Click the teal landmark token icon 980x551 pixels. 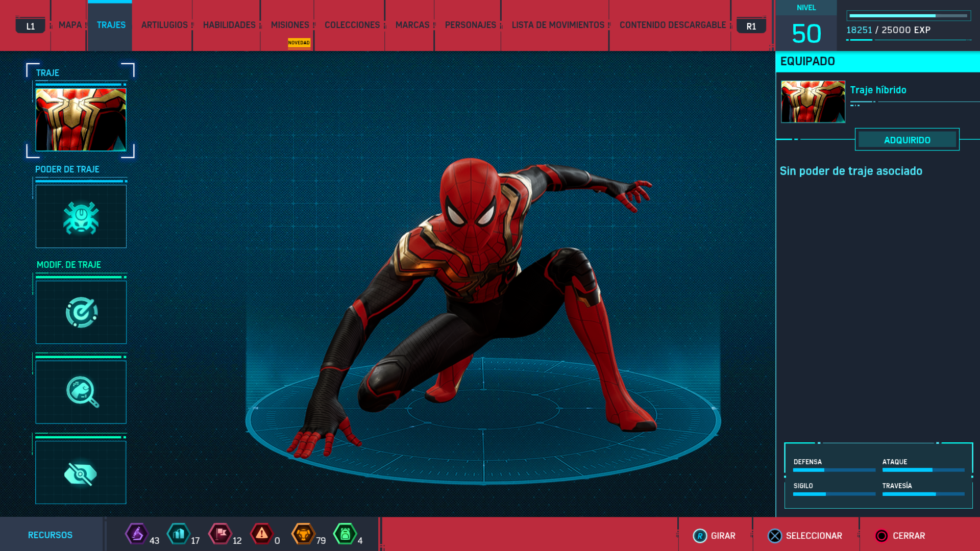click(x=178, y=534)
